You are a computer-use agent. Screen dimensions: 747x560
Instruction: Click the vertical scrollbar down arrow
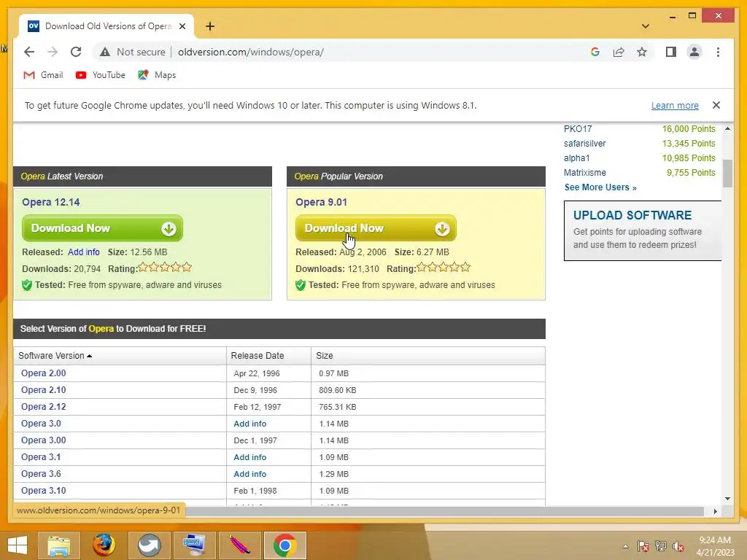coord(727,499)
